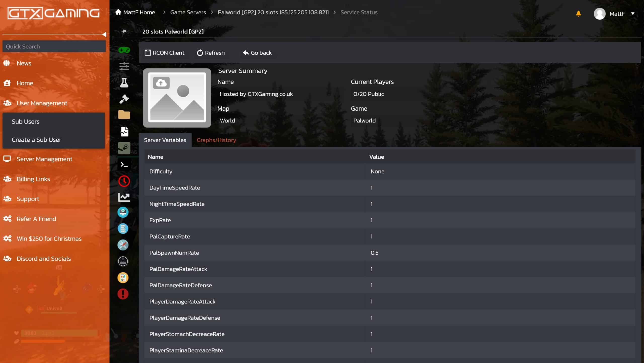Click the yellow clipboard icon
Viewport: 644px width, 363px height.
tap(123, 277)
